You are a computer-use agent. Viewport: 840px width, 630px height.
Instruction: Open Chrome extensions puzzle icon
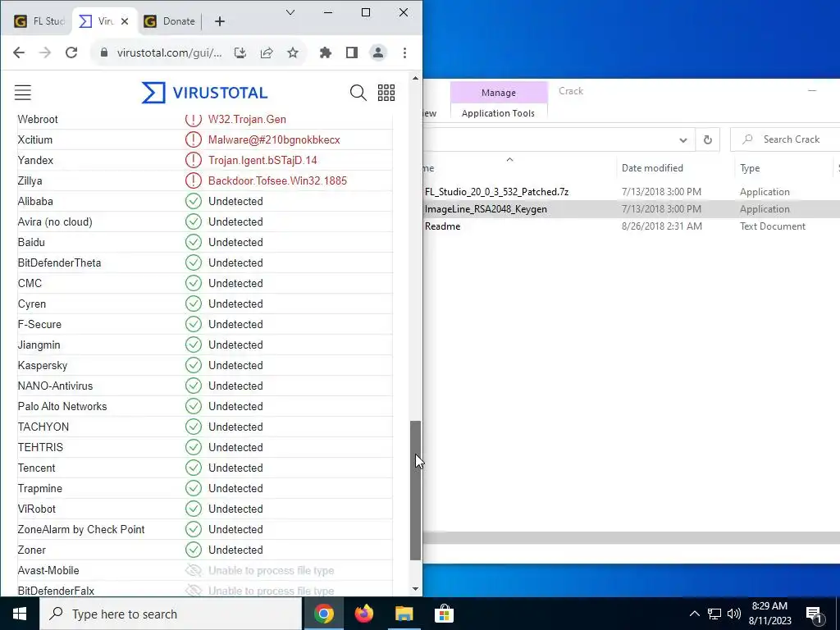point(325,52)
